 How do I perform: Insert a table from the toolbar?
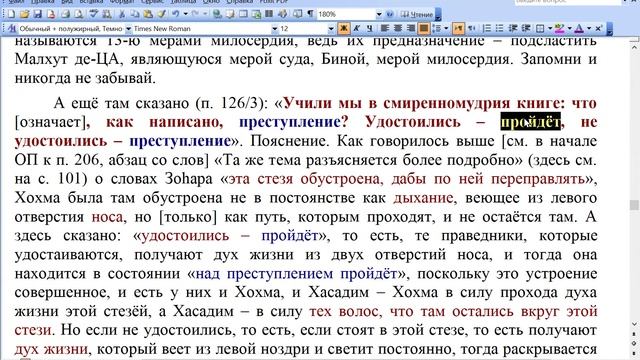243,14
